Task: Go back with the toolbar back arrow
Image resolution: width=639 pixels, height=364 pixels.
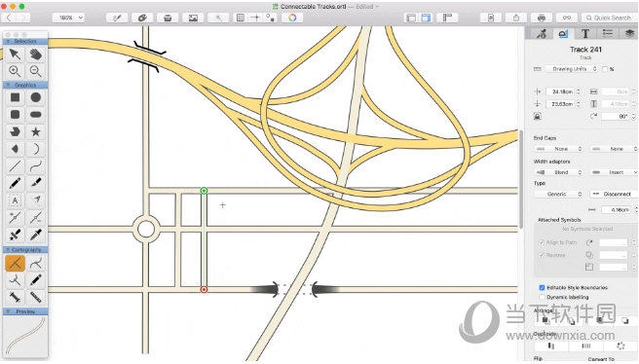Action: [9, 18]
